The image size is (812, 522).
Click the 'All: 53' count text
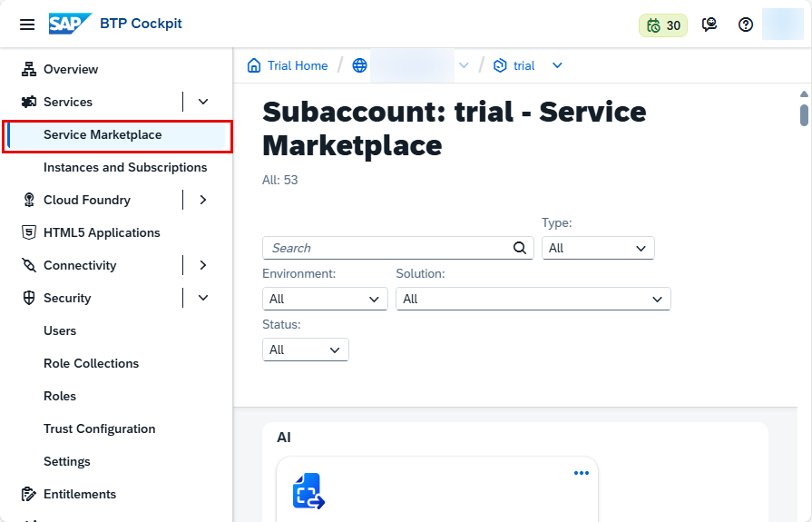click(280, 180)
